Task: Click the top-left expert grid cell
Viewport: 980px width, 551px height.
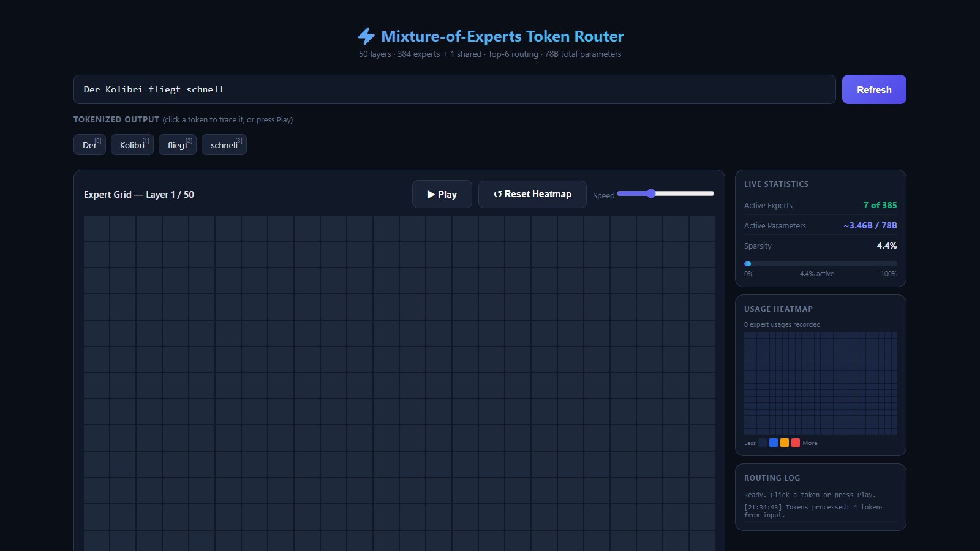Action: (x=96, y=228)
